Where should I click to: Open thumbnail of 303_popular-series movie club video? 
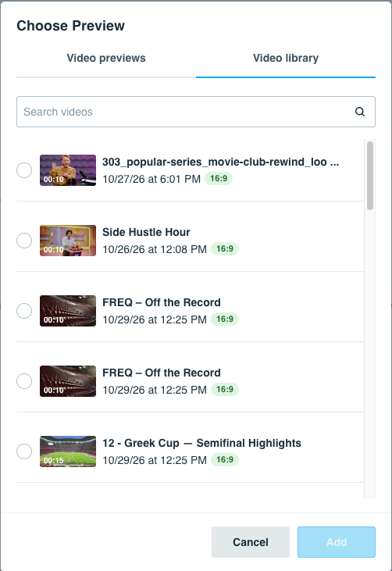pos(68,170)
